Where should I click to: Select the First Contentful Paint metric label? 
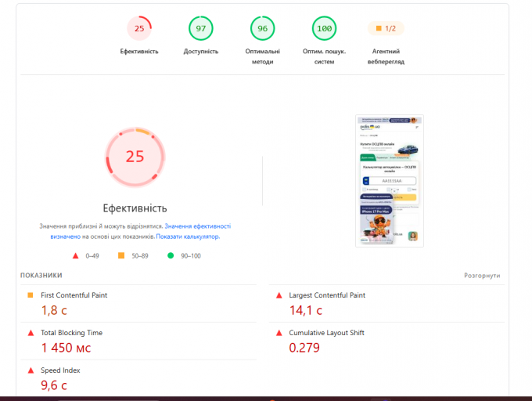(74, 295)
